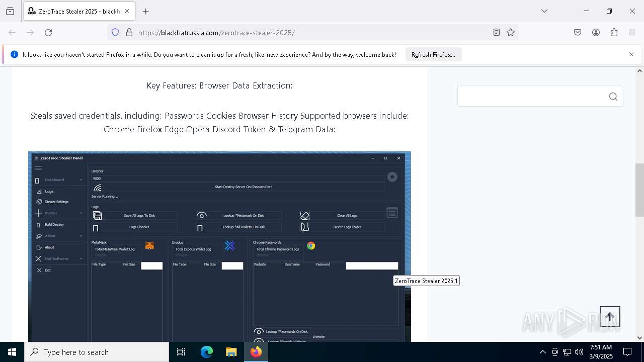
Task: Expand the list all tabs dropdown
Action: click(544, 11)
